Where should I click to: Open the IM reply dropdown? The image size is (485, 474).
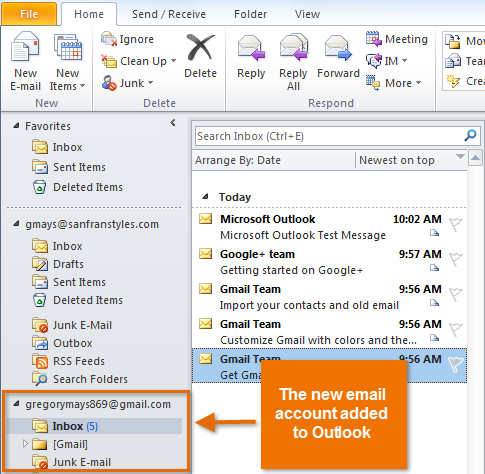387,61
